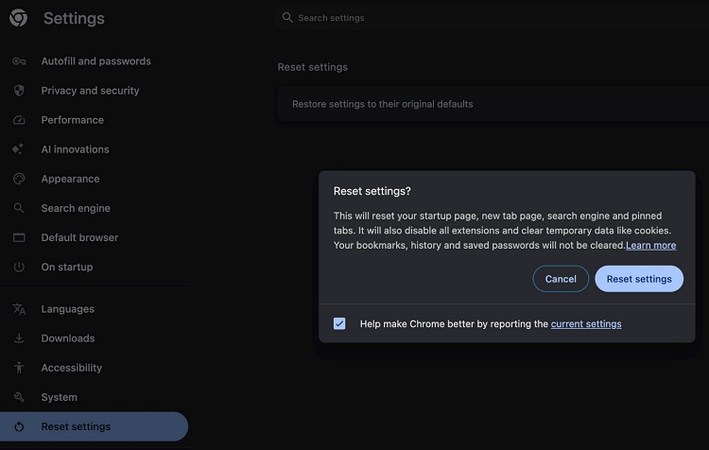The image size is (709, 450).
Task: Click the Settings page title
Action: (x=74, y=19)
